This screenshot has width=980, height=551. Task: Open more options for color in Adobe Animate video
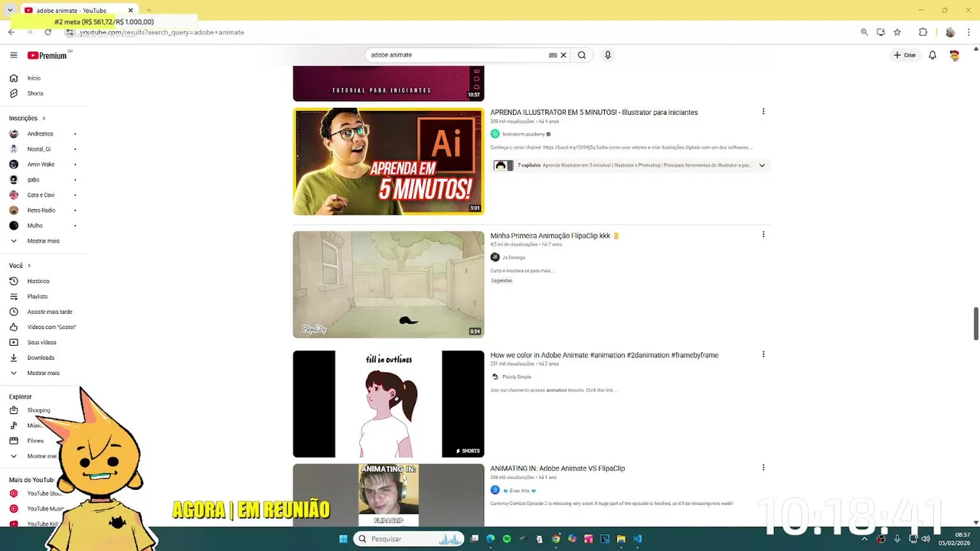click(x=763, y=354)
